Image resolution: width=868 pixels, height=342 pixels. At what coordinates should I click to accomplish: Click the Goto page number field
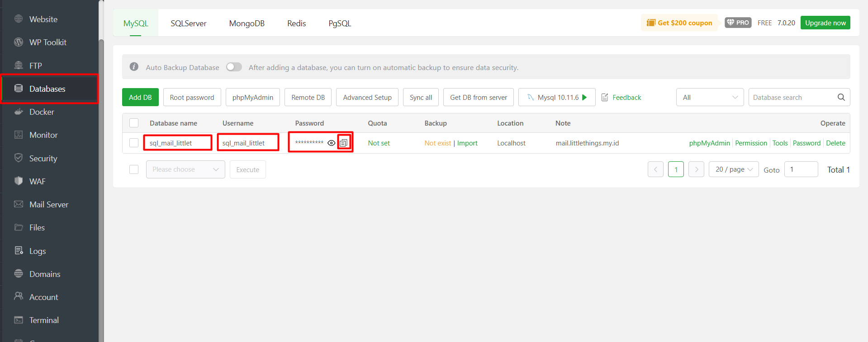coord(801,169)
